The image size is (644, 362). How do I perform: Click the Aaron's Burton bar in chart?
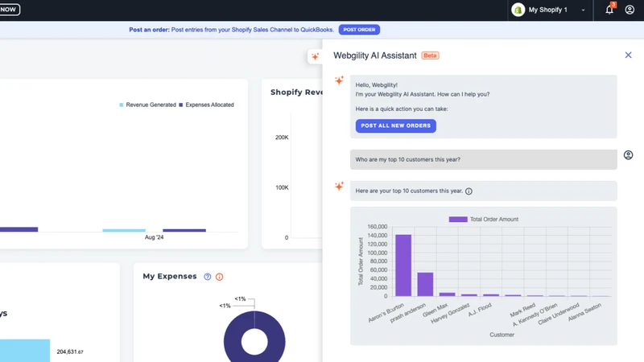(x=403, y=265)
